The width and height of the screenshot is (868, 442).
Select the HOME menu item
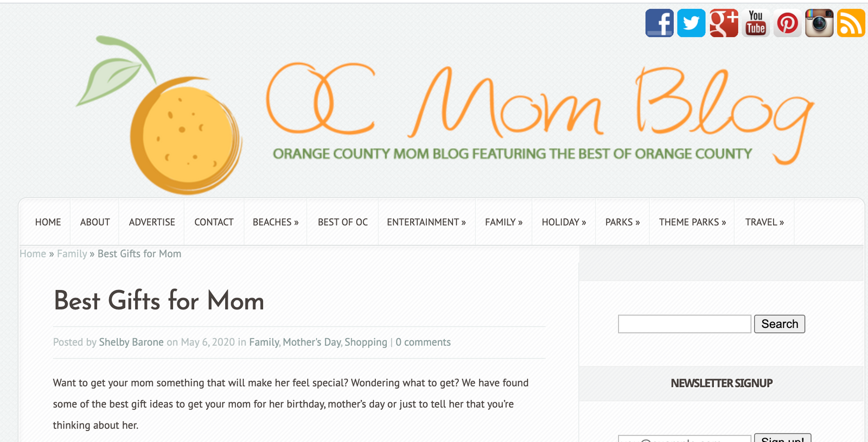point(48,222)
